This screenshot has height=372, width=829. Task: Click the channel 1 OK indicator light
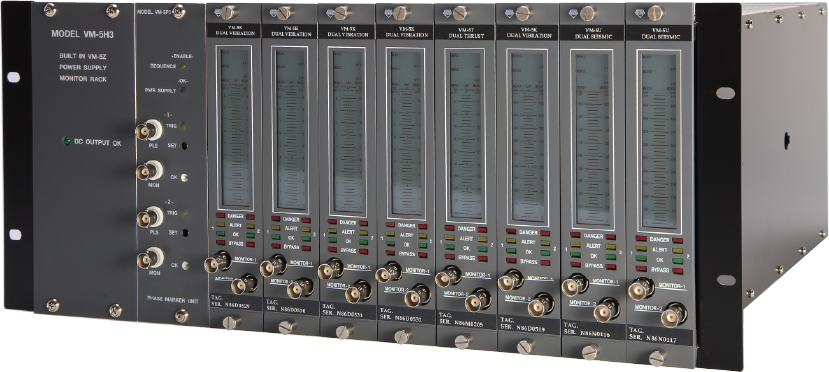click(184, 178)
